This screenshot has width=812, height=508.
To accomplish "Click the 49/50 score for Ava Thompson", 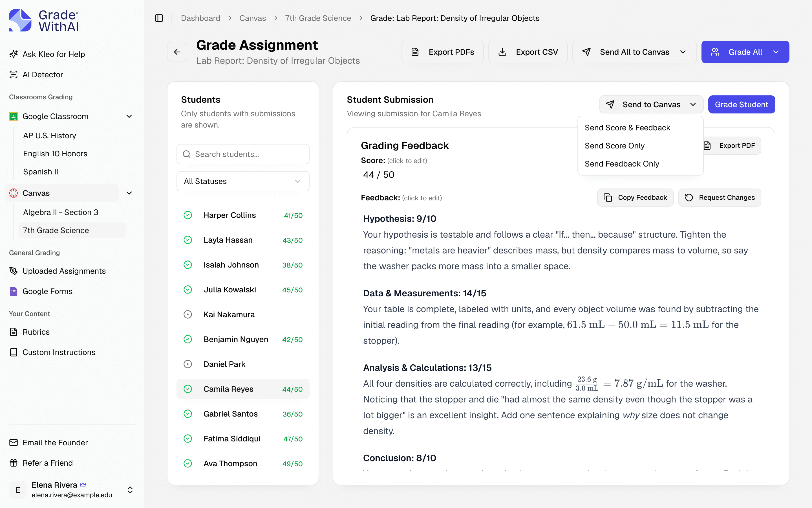I will 292,464.
